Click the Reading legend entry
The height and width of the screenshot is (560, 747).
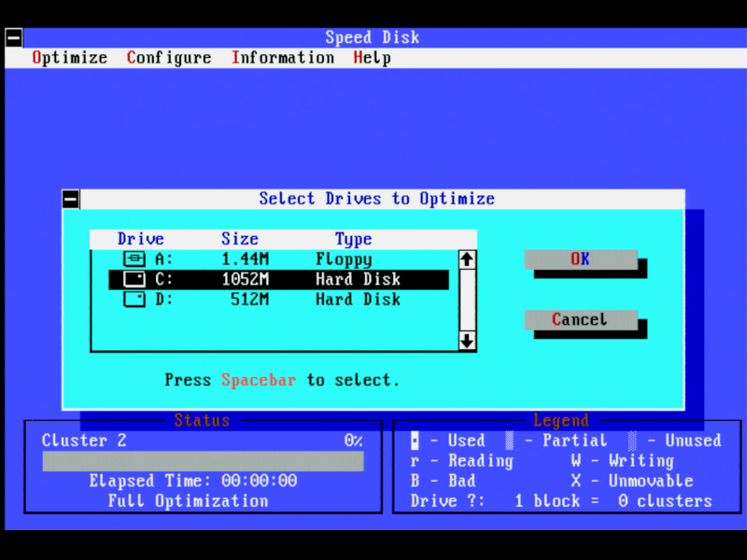(x=461, y=461)
